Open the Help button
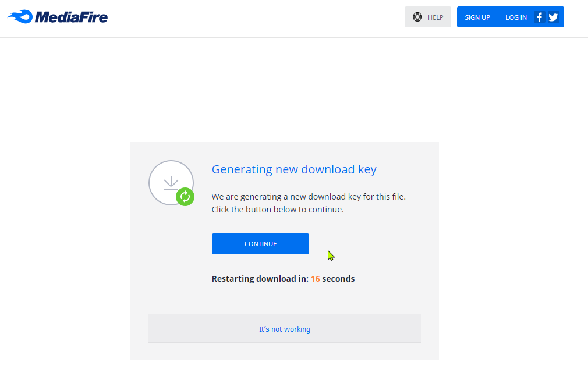Viewport: 588px width, 390px height. click(x=427, y=17)
